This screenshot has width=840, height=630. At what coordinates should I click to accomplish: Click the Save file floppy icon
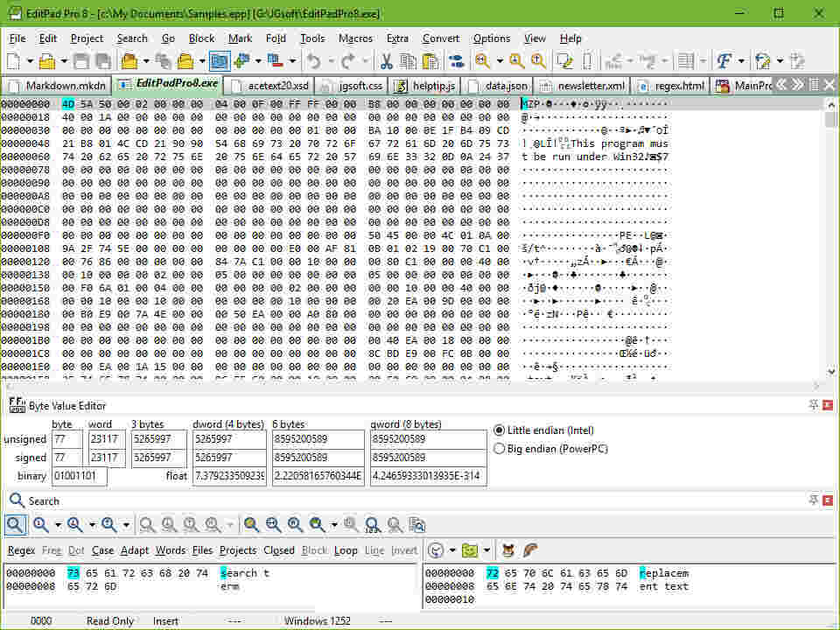point(81,61)
